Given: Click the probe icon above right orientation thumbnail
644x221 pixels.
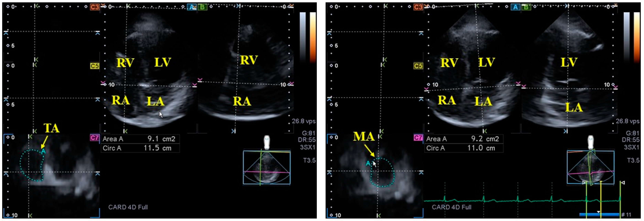Looking at the screenshot, I should tap(591, 142).
